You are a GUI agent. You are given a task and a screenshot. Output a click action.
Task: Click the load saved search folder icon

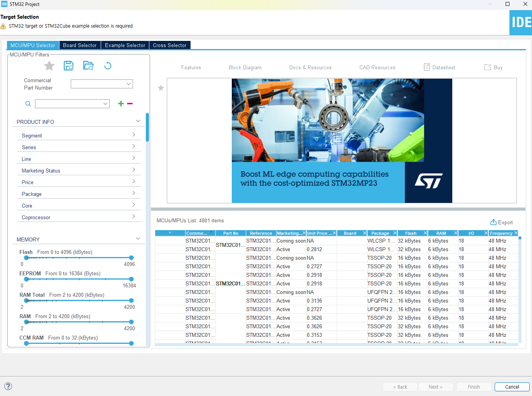coord(88,65)
